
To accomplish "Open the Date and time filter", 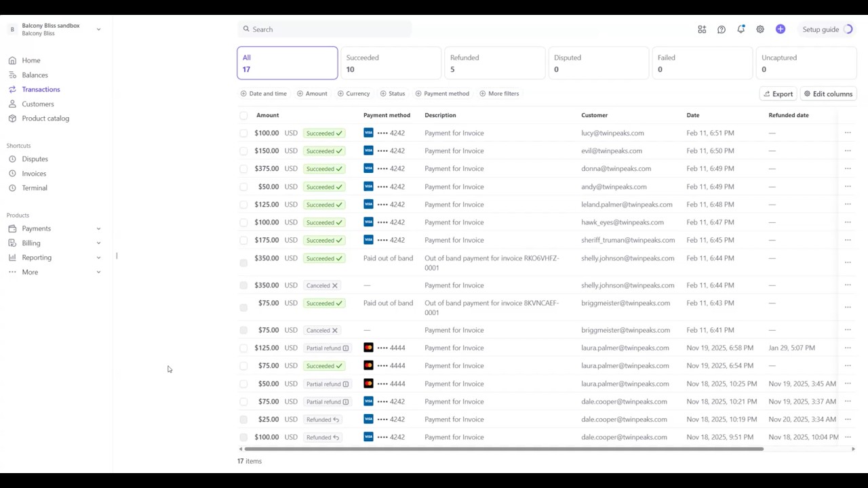I will click(264, 94).
